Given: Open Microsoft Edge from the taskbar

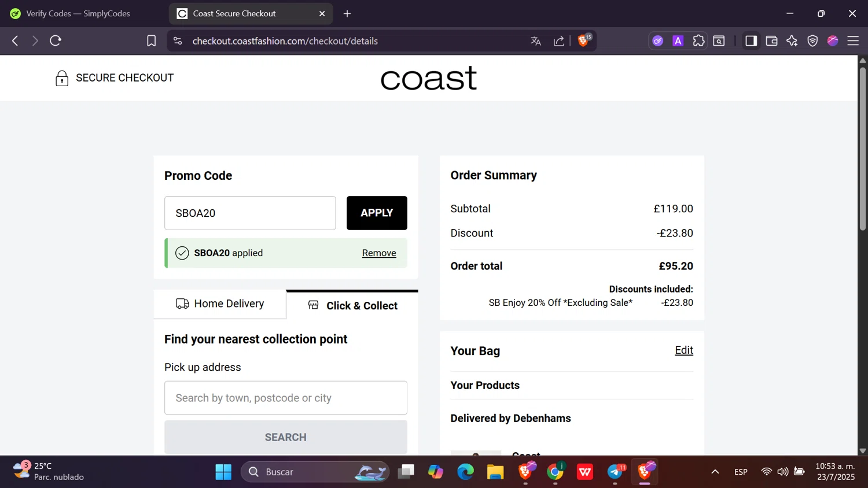Looking at the screenshot, I should tap(465, 472).
